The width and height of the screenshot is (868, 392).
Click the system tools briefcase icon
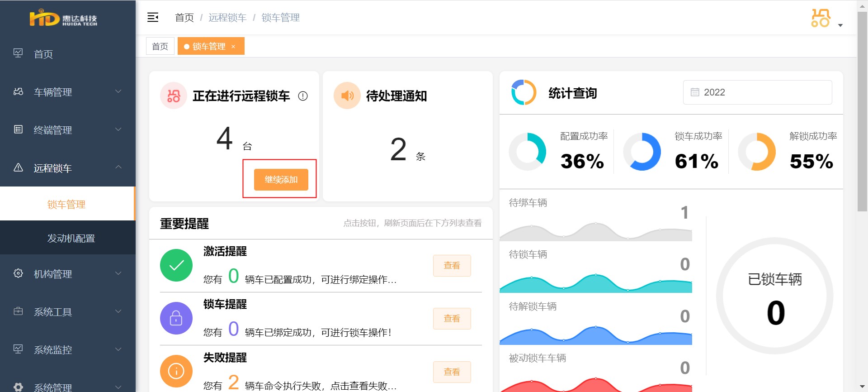[x=18, y=311]
